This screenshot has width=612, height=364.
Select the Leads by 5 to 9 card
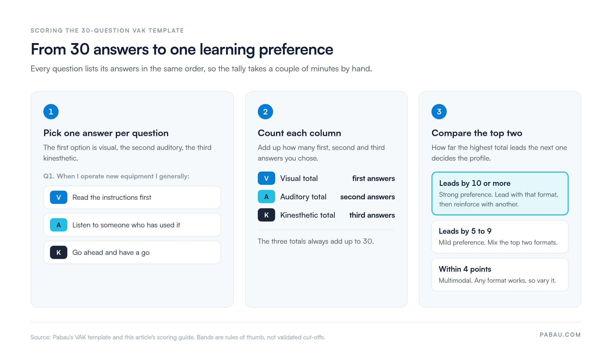point(500,237)
